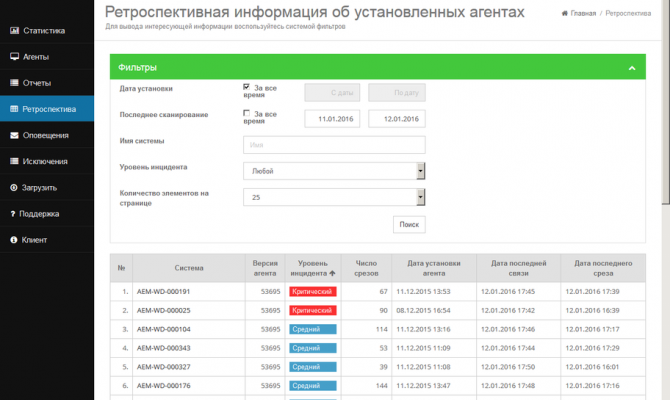670x400 pixels.
Task: Sort by the Дата установки агента header
Action: point(434,268)
